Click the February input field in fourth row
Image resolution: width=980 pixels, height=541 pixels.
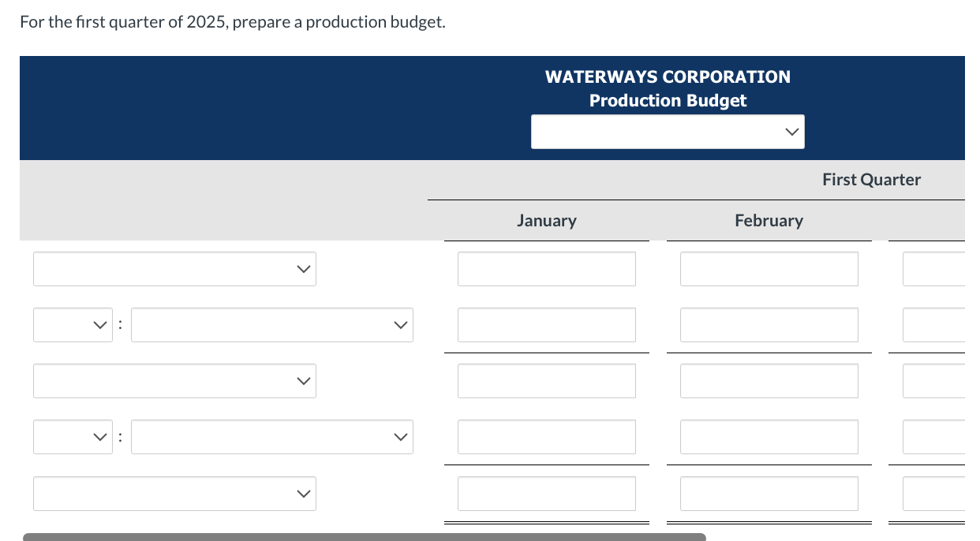point(769,437)
